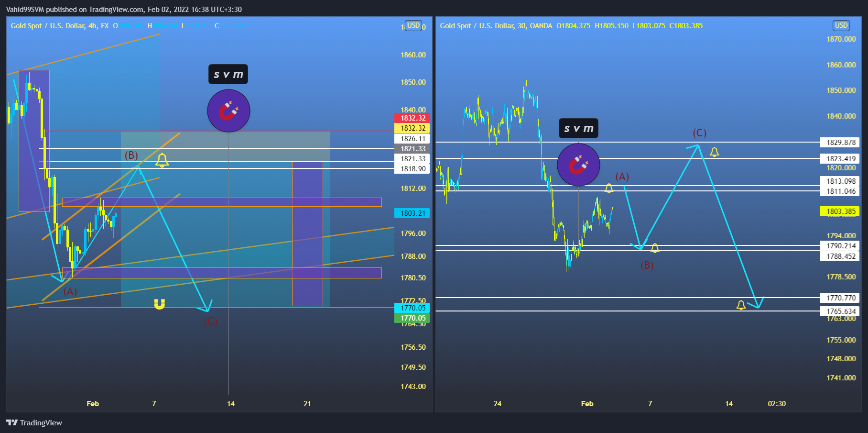
Task: Click the current price label 1803.21
Action: tap(412, 213)
